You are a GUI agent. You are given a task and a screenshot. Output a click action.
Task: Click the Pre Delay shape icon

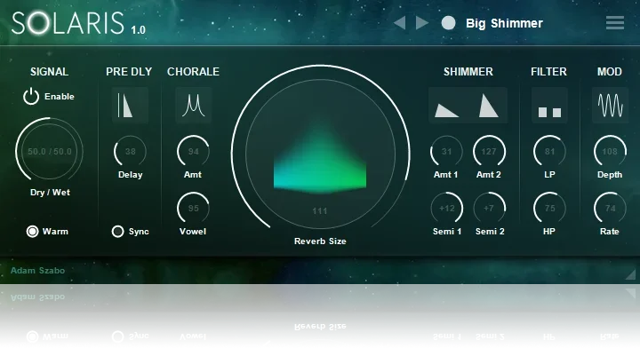(131, 106)
